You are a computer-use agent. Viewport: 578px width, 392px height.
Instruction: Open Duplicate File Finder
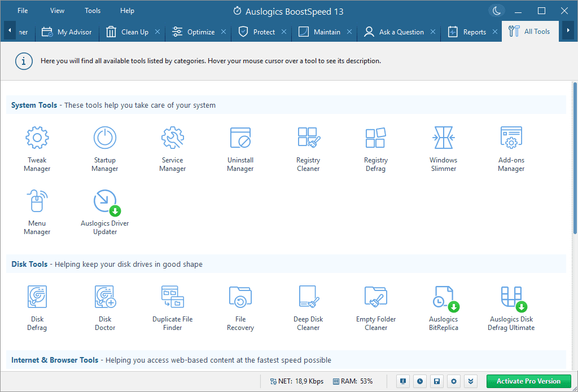(x=173, y=308)
